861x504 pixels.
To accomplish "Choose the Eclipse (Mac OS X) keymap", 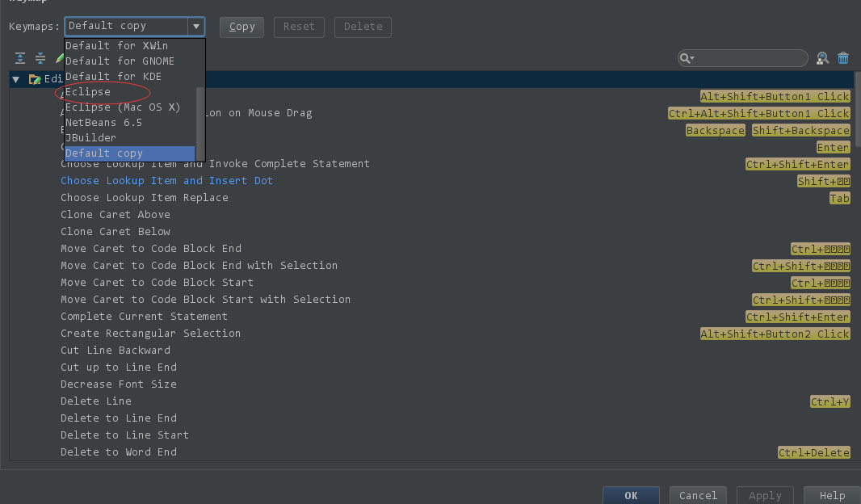I will (130, 107).
